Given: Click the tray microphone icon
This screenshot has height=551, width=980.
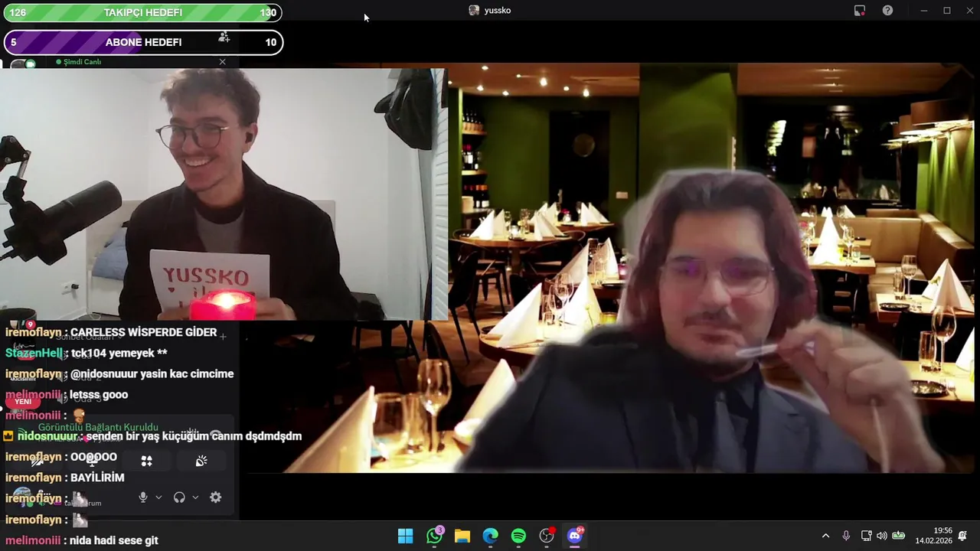Looking at the screenshot, I should click(846, 536).
